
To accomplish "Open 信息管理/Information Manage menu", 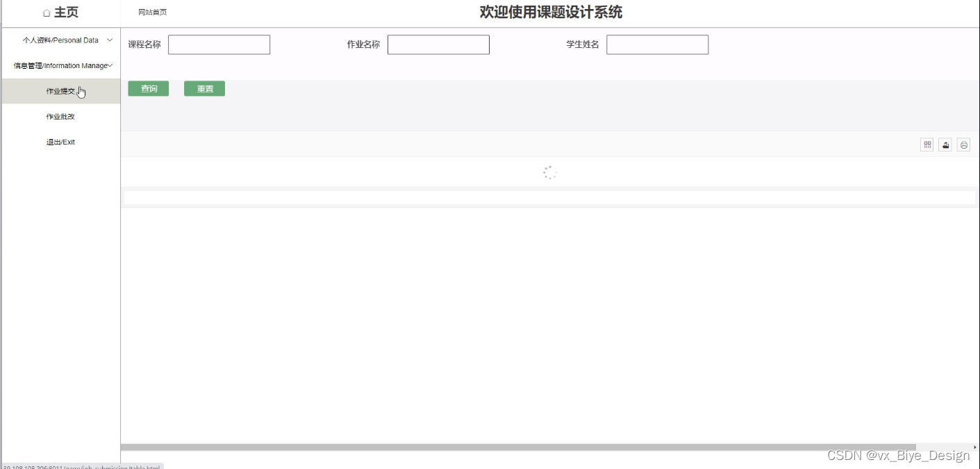I will [60, 65].
